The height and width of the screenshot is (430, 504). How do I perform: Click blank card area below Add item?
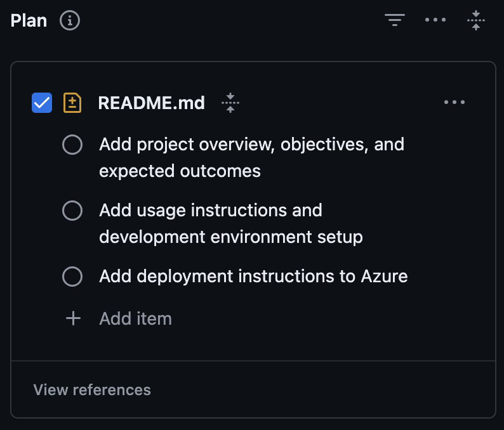[253, 345]
